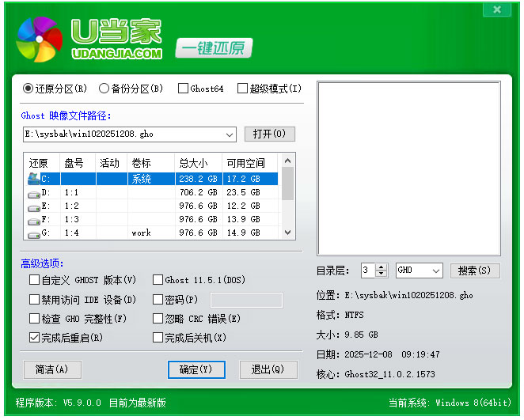Image resolution: width=524 pixels, height=420 pixels.
Task: Click the 一键还原 title badge
Action: tap(214, 48)
